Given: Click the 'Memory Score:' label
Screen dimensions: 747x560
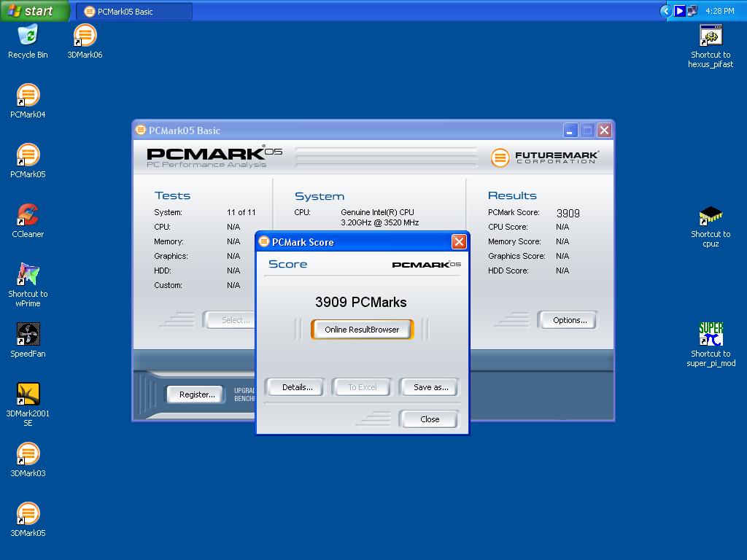Looking at the screenshot, I should (x=514, y=241).
